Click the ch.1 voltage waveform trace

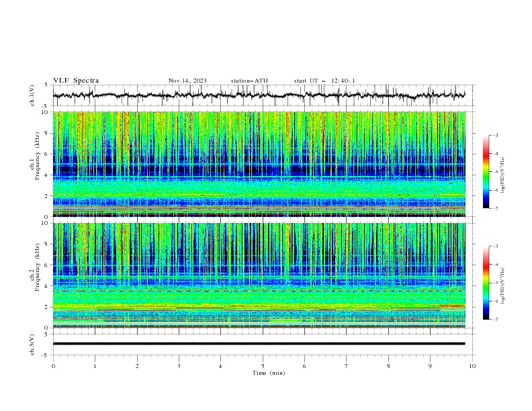259,95
